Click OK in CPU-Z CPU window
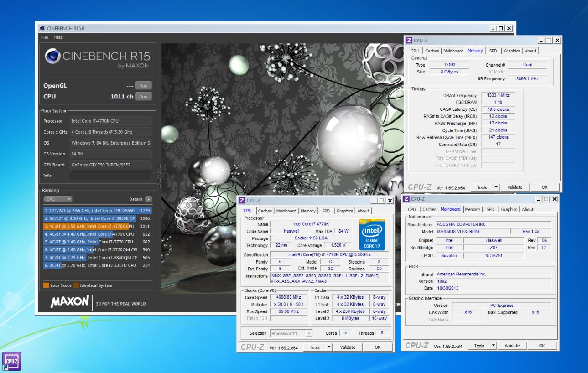Image resolution: width=588 pixels, height=373 pixels. pyautogui.click(x=377, y=347)
